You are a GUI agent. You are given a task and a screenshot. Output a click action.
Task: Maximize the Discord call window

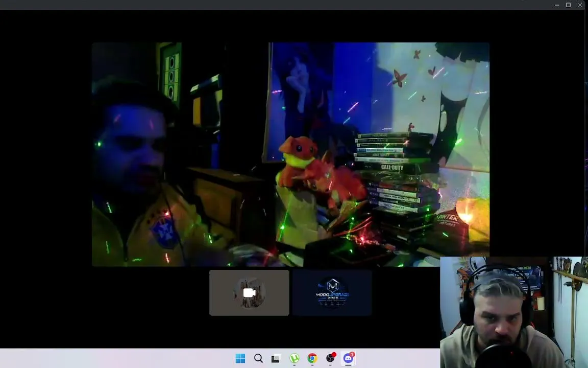[x=569, y=5]
